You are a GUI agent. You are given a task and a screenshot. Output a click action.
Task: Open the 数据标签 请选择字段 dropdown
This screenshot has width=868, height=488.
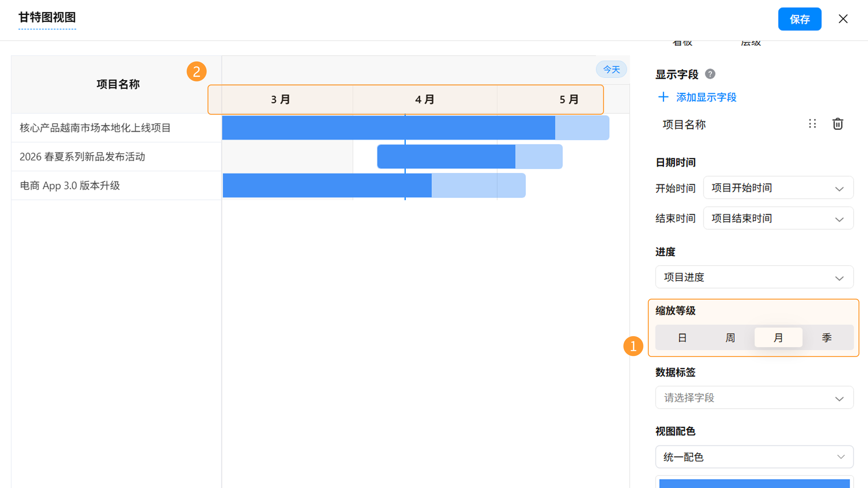(x=754, y=398)
